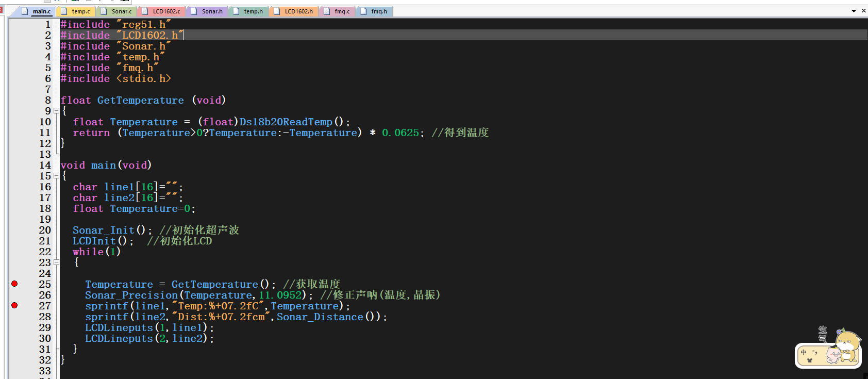The image size is (868, 379).
Task: Open the Sonar.c tab
Action: click(x=121, y=11)
